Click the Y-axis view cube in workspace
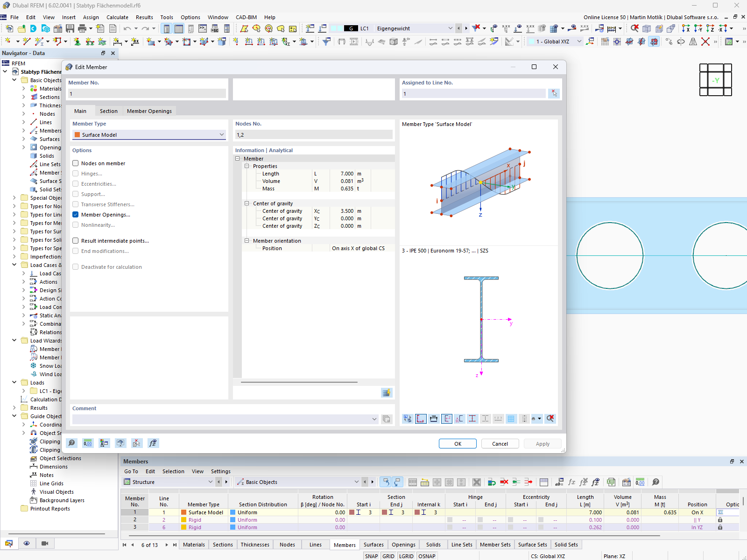This screenshot has width=747, height=560. 716,80
